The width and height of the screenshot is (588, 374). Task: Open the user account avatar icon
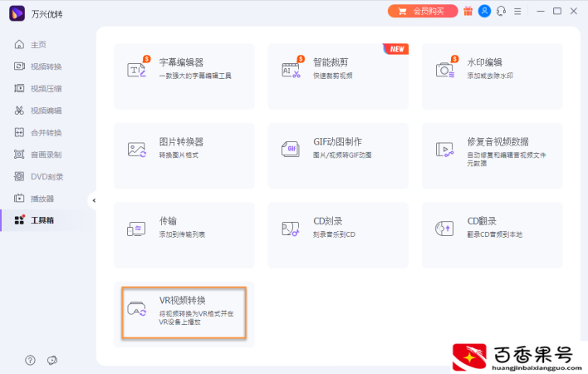coord(484,12)
